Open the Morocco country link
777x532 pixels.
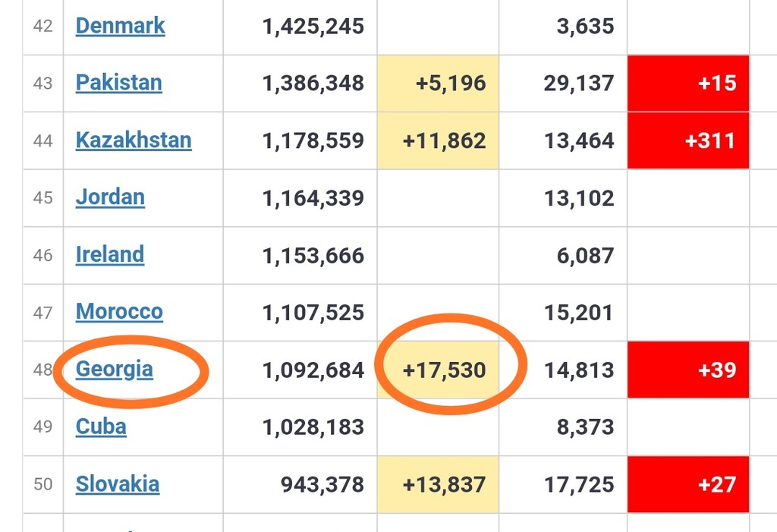pyautogui.click(x=119, y=312)
